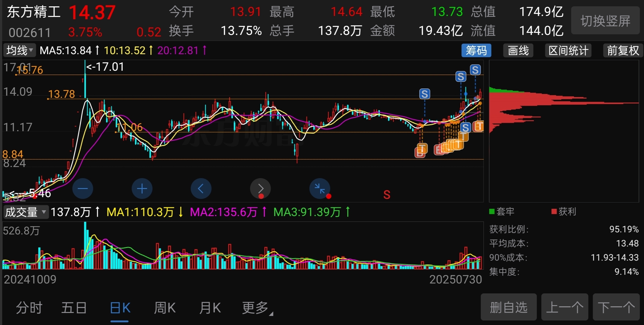Switch to the 分时 tab
644x325 pixels.
29,308
